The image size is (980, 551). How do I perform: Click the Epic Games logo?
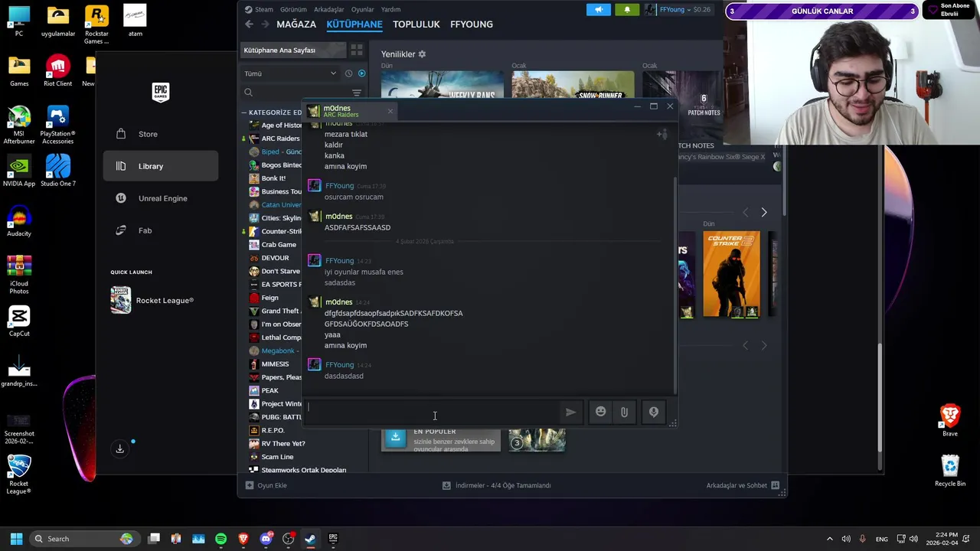[160, 92]
